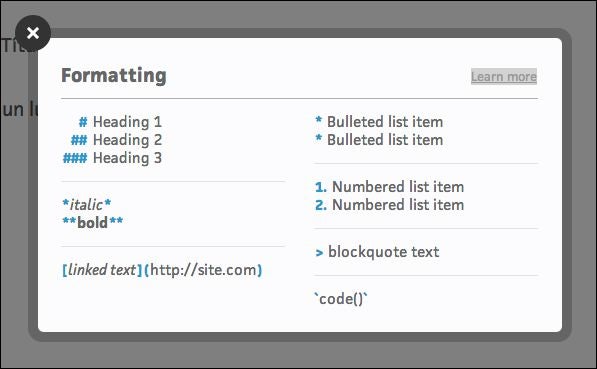Click Numbered list item number 1
This screenshot has width=597, height=369.
point(389,187)
